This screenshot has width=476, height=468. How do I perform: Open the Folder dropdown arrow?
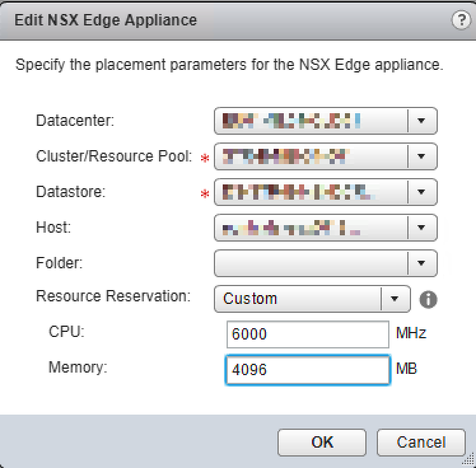(421, 263)
